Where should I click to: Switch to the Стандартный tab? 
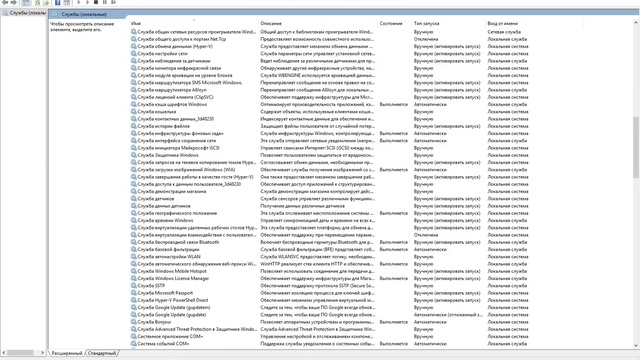102,353
